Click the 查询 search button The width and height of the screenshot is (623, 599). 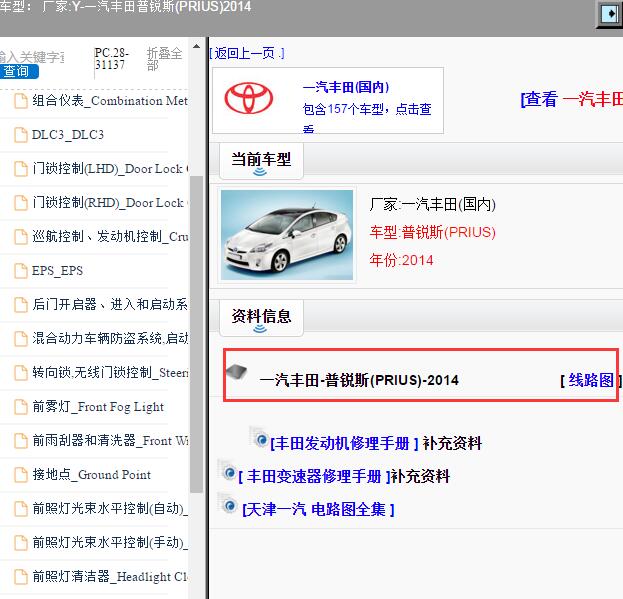point(18,71)
